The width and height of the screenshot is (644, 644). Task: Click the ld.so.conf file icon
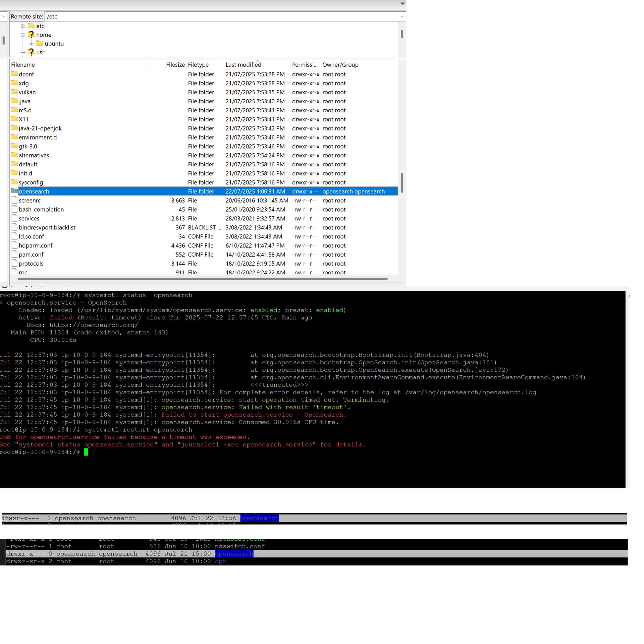tap(14, 236)
